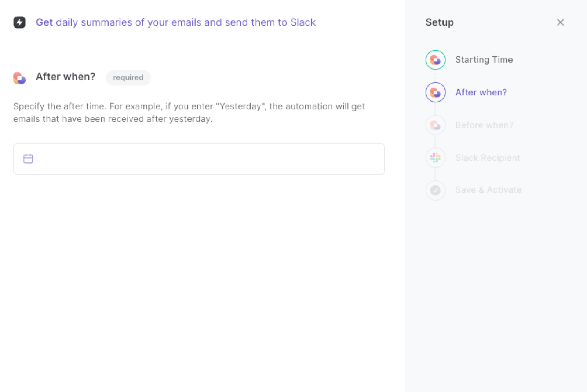Screen dimensions: 587x392
Task: Click the After when? step circle icon
Action: coord(435,92)
